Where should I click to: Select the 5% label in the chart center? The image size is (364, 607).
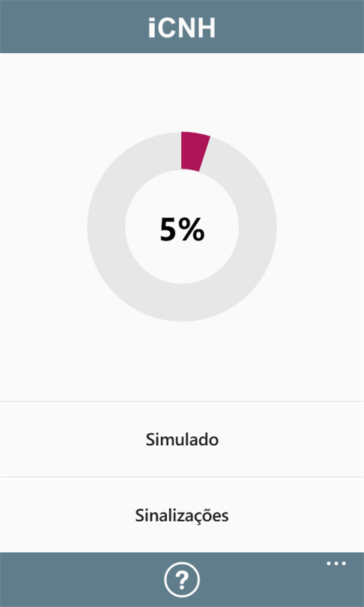pos(182,230)
